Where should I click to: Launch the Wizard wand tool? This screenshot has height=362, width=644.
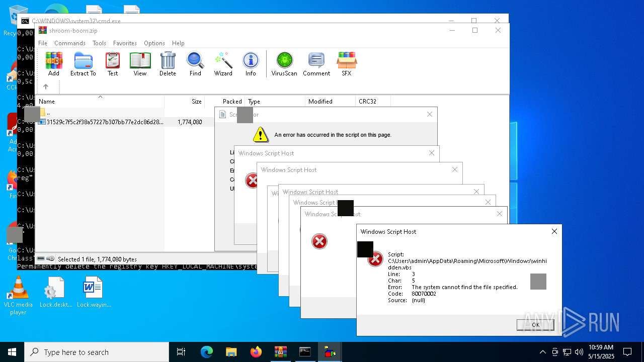coord(223,64)
